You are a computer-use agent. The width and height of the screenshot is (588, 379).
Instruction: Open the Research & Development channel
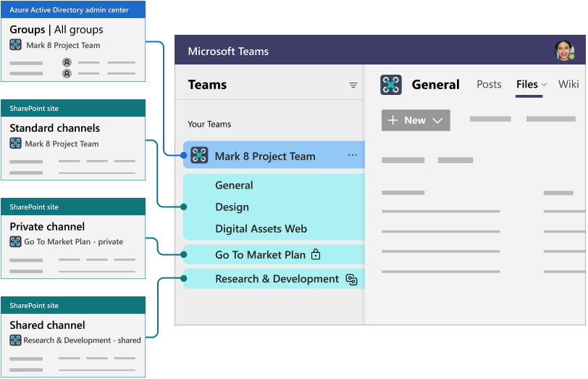(x=277, y=279)
